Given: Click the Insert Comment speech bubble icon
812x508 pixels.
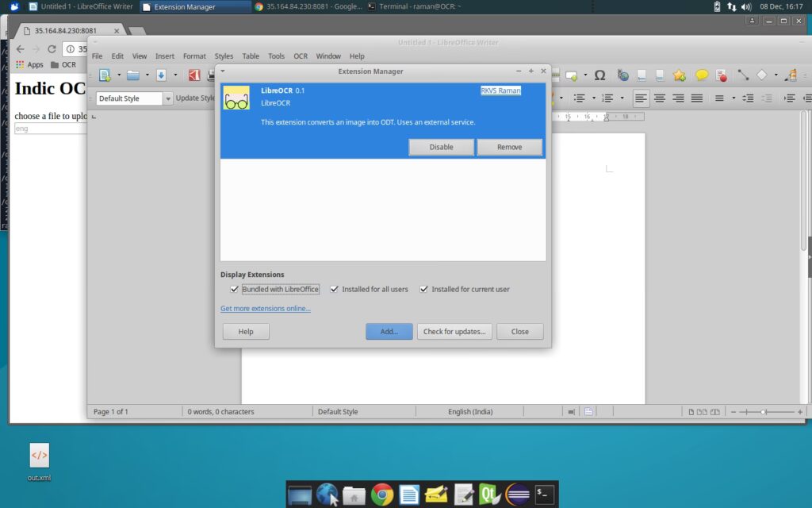Looking at the screenshot, I should point(702,75).
